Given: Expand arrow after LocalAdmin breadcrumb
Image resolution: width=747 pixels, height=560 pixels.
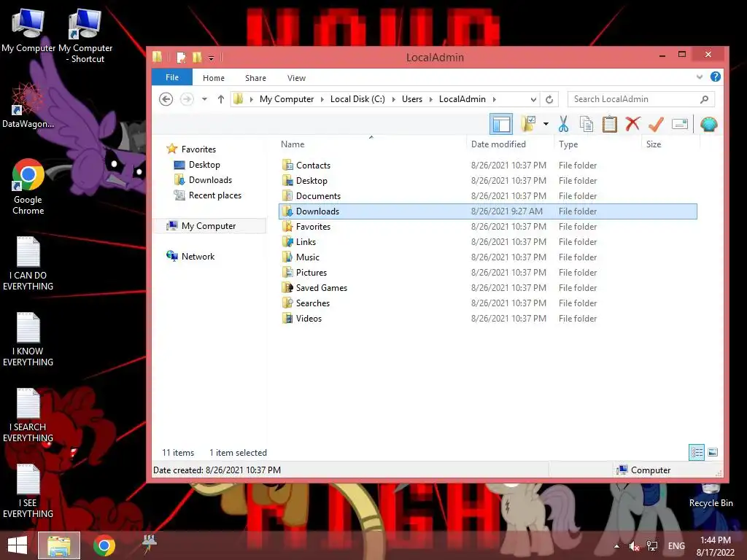Looking at the screenshot, I should coord(495,99).
